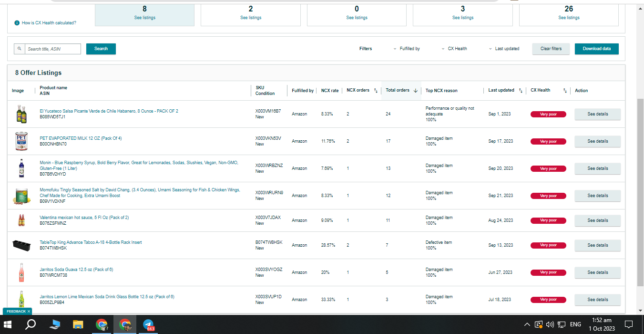See details for El Yucateco Salsa
Image resolution: width=644 pixels, height=334 pixels.
pos(598,114)
